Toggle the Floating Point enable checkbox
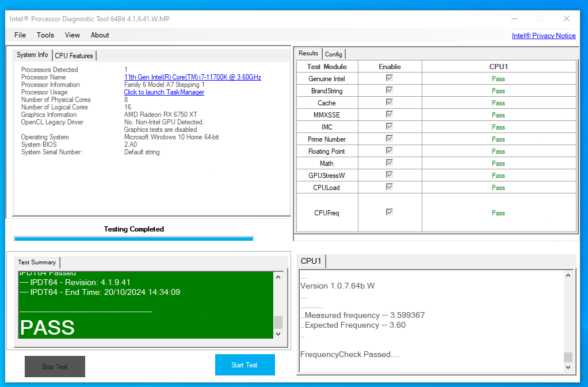Image resolution: width=588 pixels, height=387 pixels. point(390,150)
